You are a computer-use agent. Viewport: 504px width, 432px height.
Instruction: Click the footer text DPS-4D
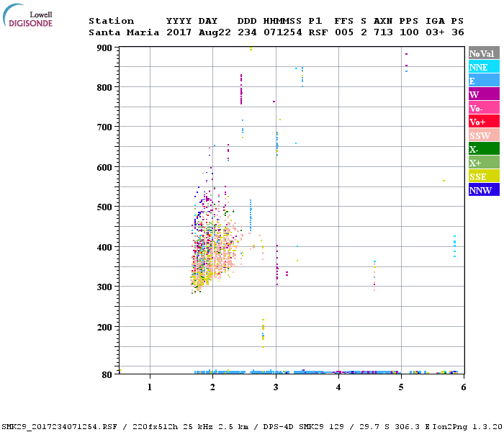(278, 427)
